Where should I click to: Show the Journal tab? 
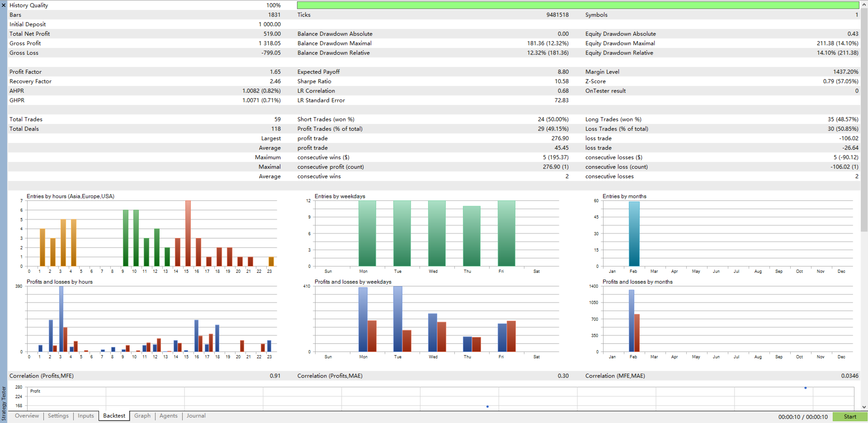(x=196, y=416)
